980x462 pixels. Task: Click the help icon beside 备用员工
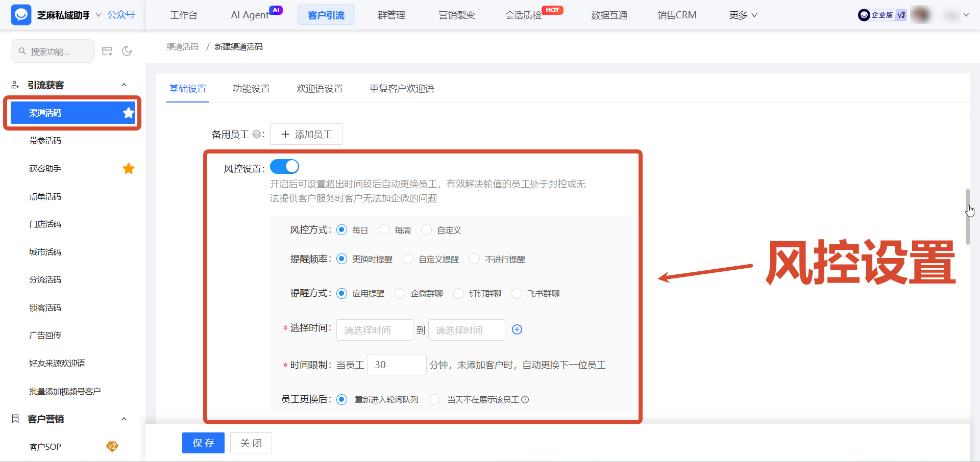click(x=257, y=134)
